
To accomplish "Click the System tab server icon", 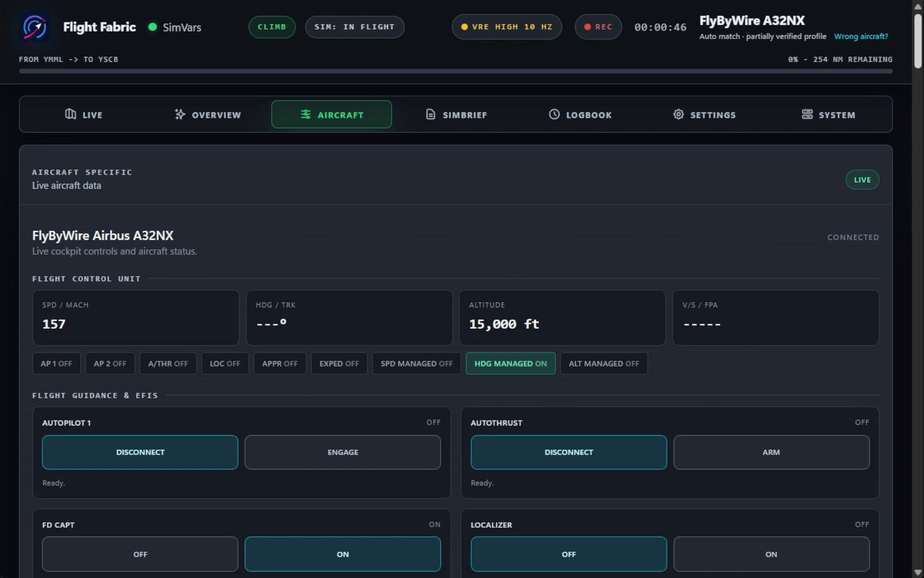I will tap(807, 114).
